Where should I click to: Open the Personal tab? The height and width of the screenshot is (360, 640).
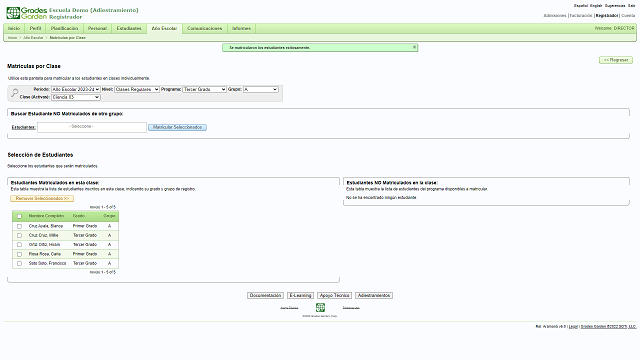click(97, 29)
